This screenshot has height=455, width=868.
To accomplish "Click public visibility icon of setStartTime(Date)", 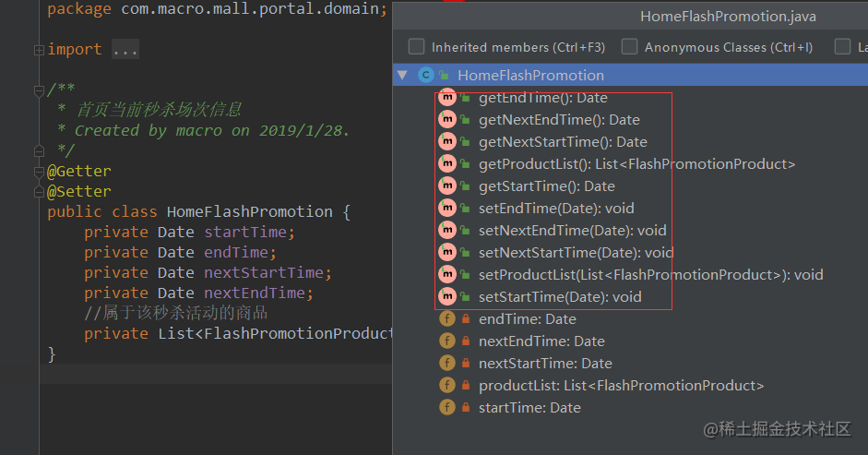I will [466, 297].
